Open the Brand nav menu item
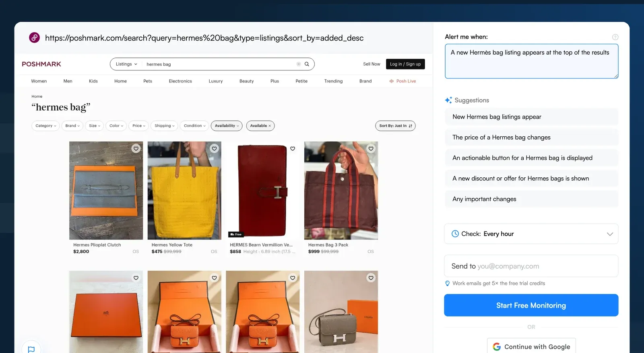The image size is (644, 353). tap(365, 81)
